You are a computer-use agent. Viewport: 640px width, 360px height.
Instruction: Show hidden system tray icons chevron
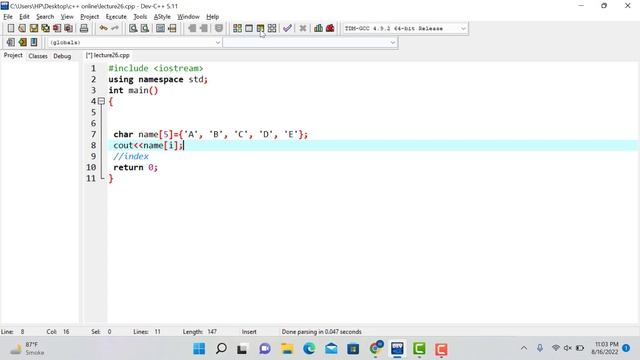524,348
